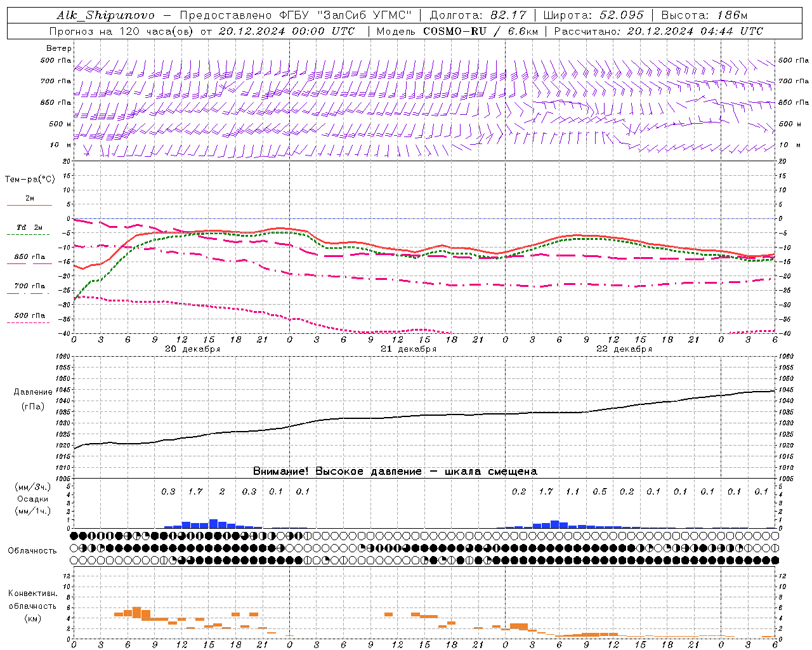Viewport: 812px width, 650px height.
Task: Click the provider text "ЗапСиб УГМС"
Action: 363,15
